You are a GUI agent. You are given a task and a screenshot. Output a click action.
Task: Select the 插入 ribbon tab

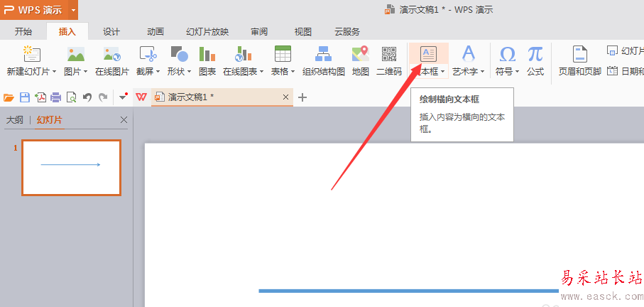tap(67, 32)
